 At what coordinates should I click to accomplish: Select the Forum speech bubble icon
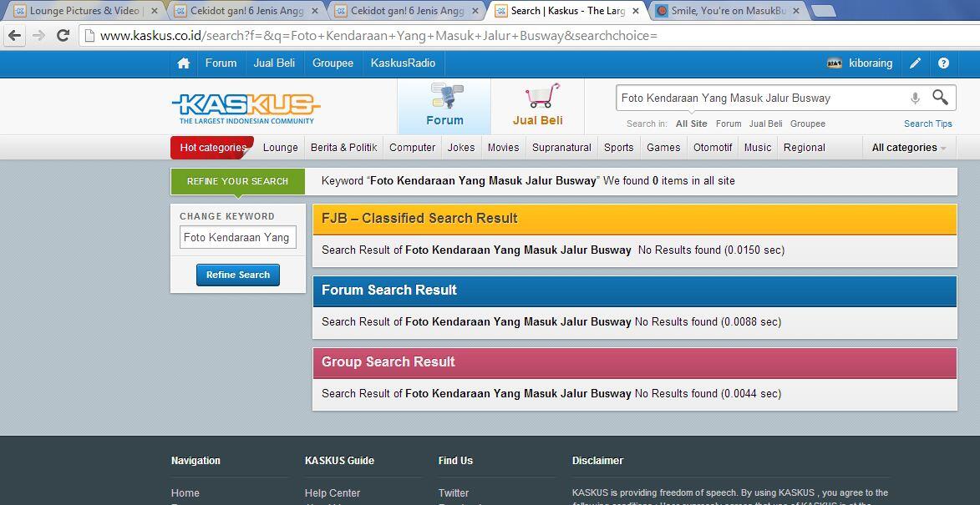click(446, 96)
